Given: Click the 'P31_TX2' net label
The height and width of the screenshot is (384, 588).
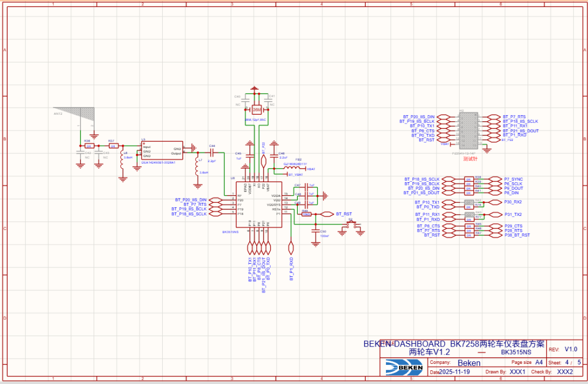Looking at the screenshot, I should [x=513, y=215].
